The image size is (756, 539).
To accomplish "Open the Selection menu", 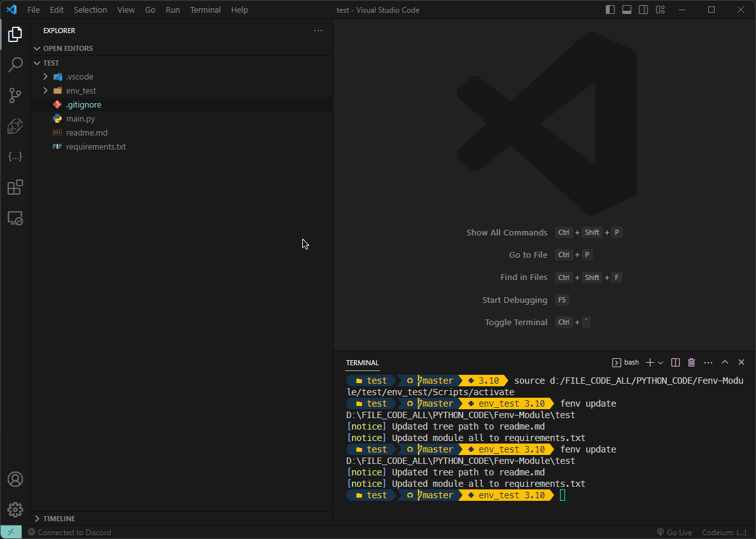I will coord(90,10).
